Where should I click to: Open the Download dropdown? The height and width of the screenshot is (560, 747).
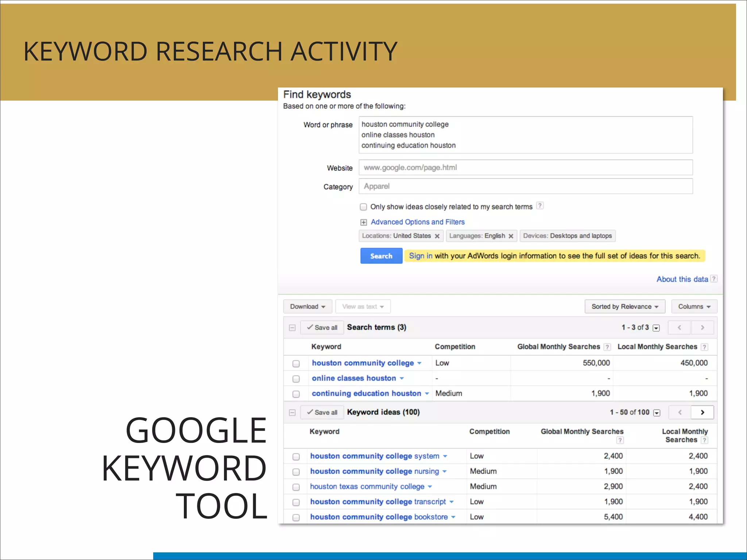307,307
